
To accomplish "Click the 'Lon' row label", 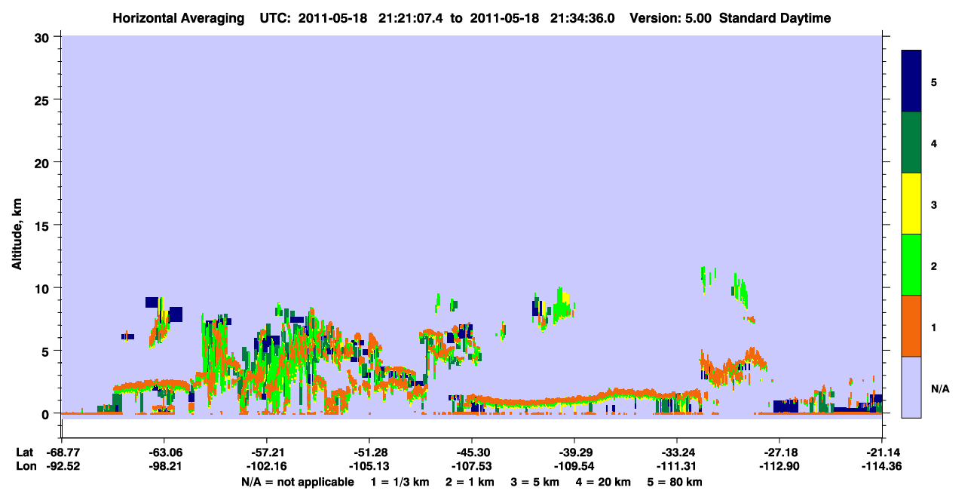I will click(25, 466).
